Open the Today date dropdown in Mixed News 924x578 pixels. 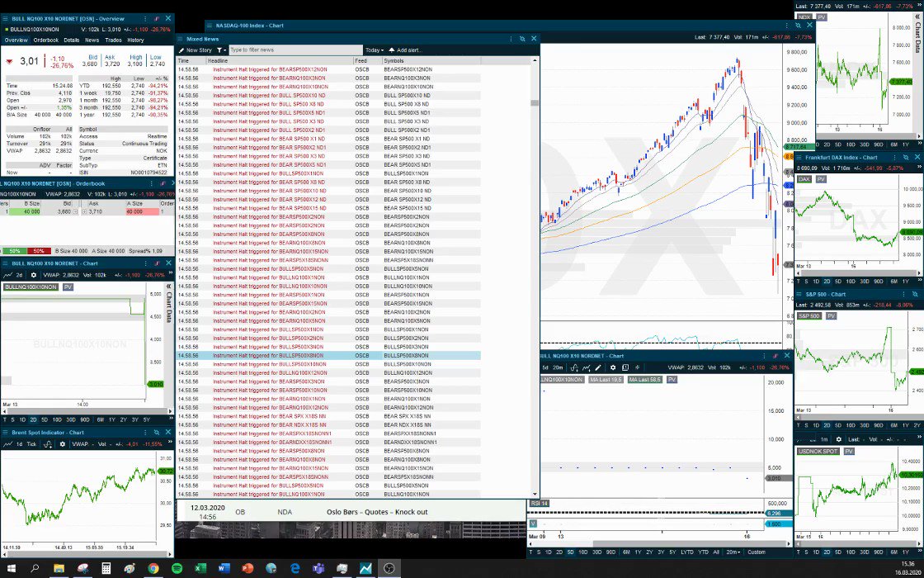point(375,50)
